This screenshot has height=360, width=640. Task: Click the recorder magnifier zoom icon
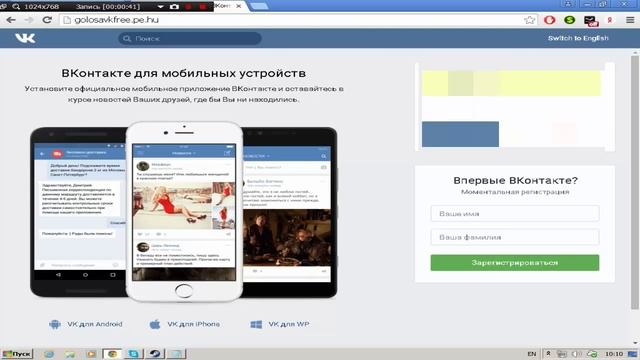[x=16, y=7]
